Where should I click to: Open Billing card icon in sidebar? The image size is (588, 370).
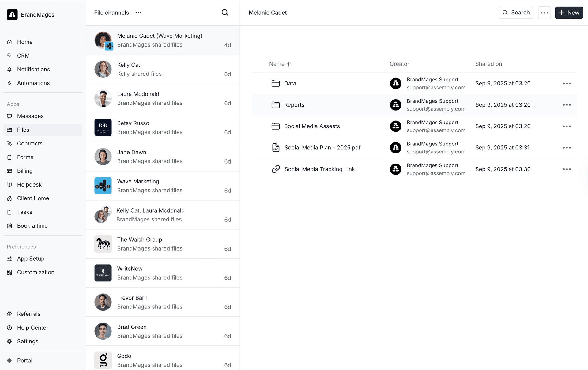9,171
